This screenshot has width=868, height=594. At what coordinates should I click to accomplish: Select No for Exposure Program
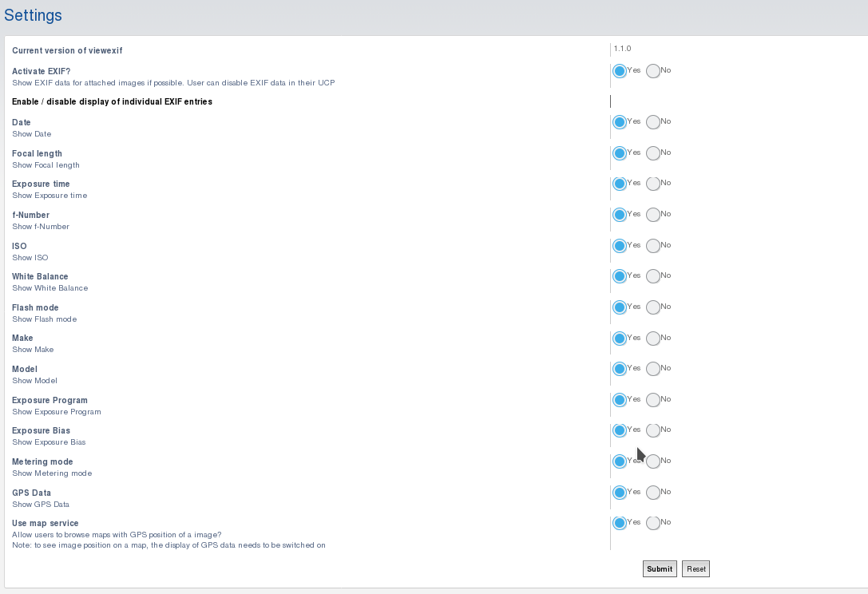coord(653,400)
